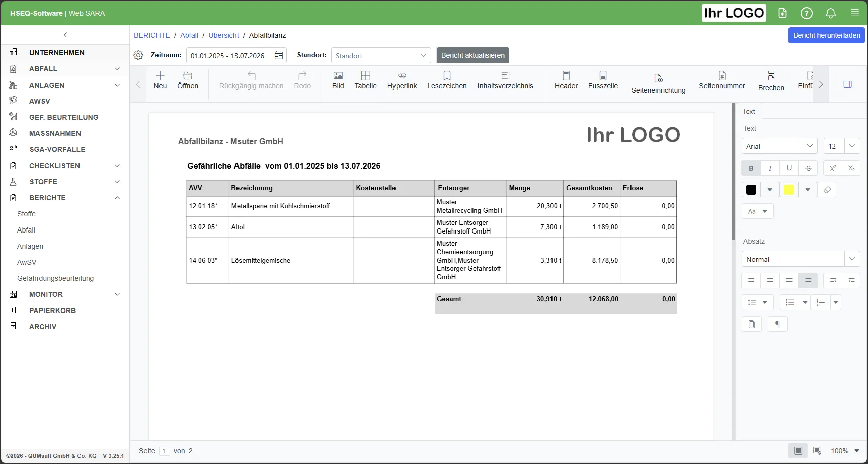
Task: Click the document export icon in header
Action: [782, 13]
